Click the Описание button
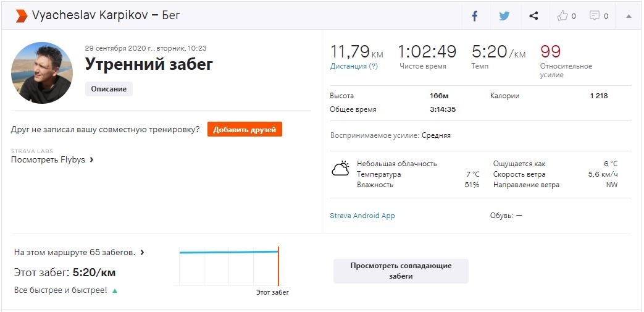 109,89
